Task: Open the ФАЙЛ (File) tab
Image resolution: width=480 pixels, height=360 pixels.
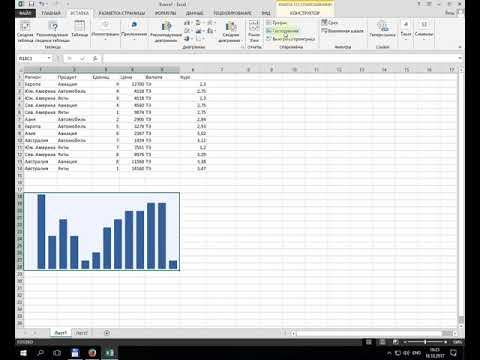Action: (x=25, y=13)
